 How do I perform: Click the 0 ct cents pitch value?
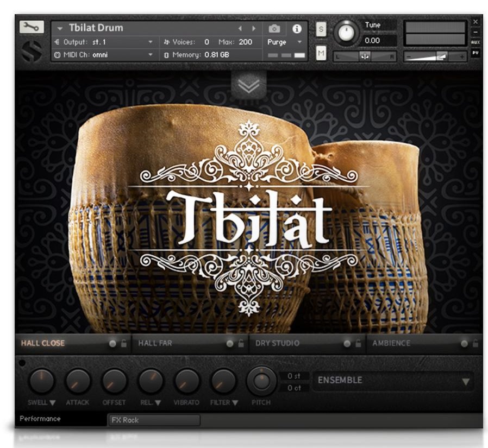(x=294, y=388)
